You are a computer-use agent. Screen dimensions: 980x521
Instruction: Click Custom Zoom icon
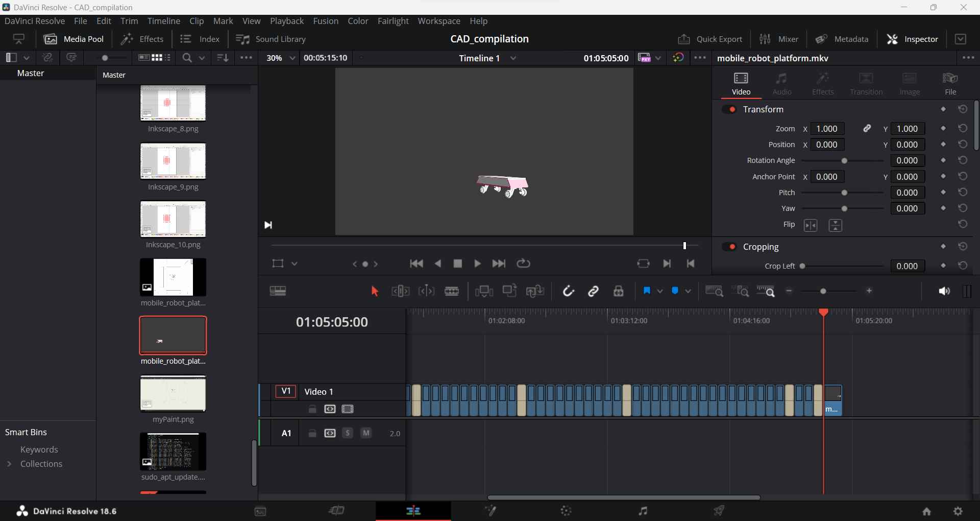766,291
